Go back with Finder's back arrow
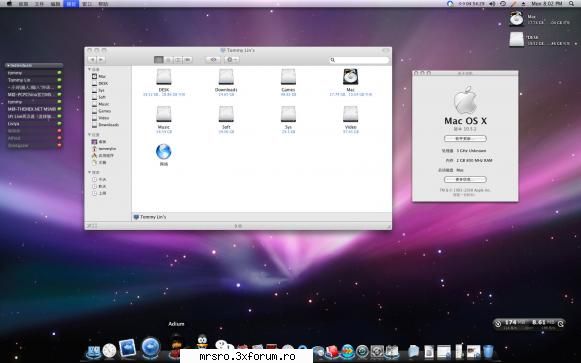581x363 pixels. [92, 60]
